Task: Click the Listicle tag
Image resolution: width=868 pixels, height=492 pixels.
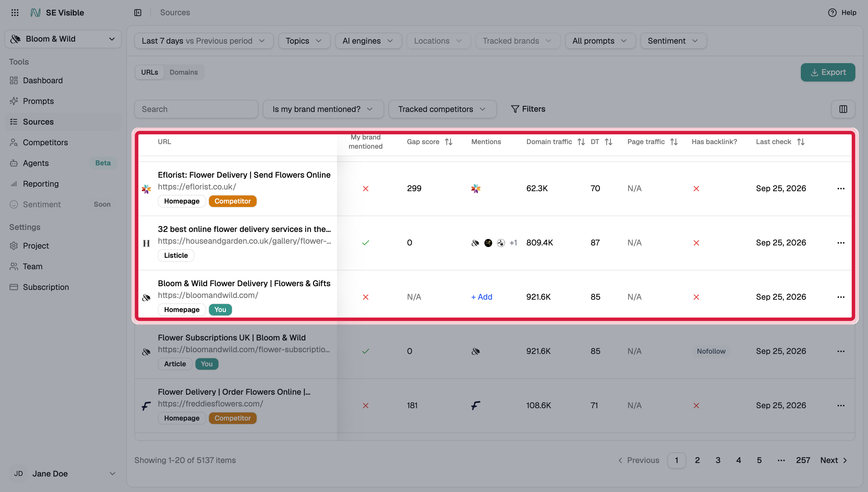Action: 176,255
